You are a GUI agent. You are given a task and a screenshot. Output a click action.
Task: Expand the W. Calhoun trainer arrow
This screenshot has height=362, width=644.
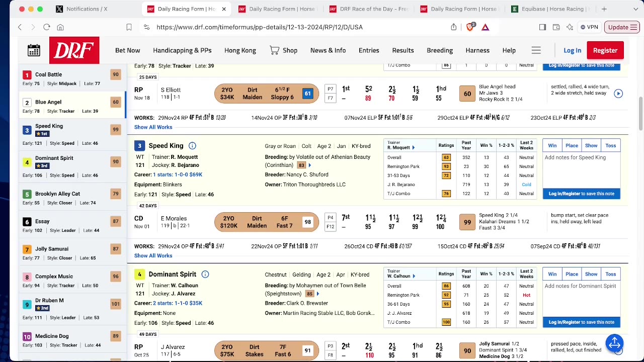pyautogui.click(x=415, y=276)
